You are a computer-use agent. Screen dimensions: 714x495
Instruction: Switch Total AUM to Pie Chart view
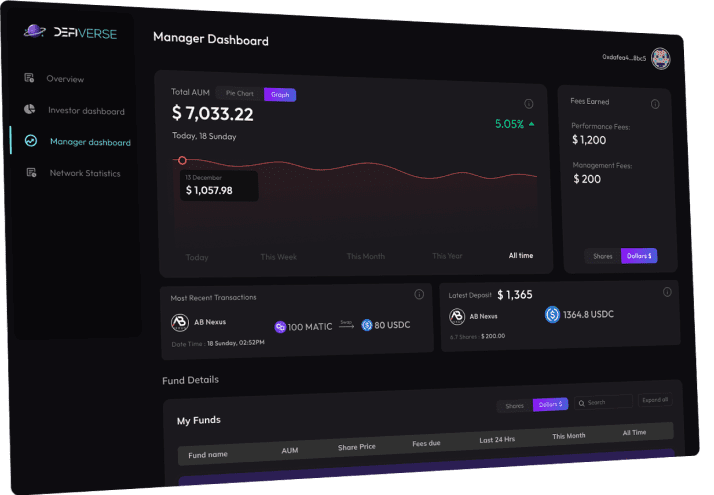tap(239, 94)
